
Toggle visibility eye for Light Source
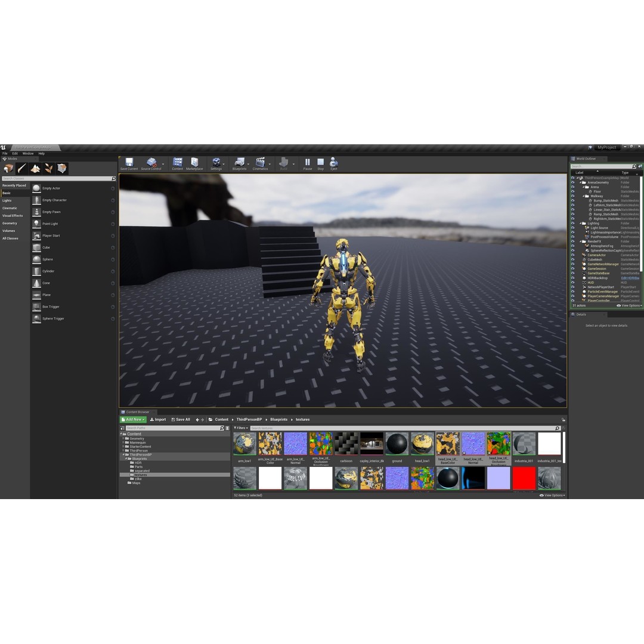[573, 228]
